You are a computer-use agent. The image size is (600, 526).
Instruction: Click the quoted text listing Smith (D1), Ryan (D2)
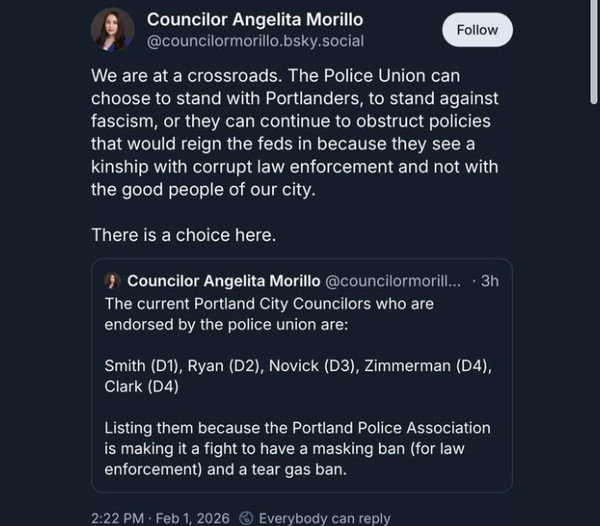(299, 376)
